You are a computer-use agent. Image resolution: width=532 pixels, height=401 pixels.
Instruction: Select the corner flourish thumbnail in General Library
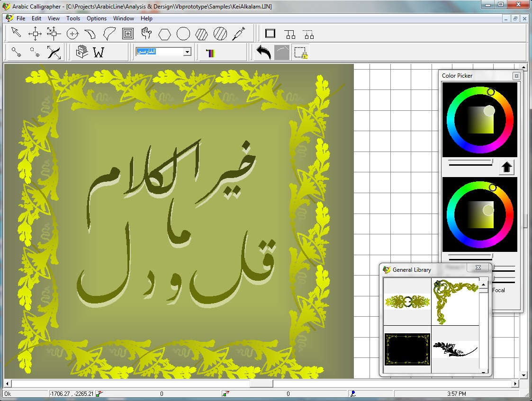coord(455,302)
